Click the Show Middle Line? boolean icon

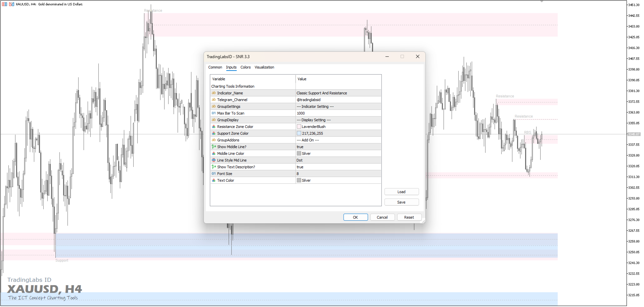pyautogui.click(x=214, y=147)
